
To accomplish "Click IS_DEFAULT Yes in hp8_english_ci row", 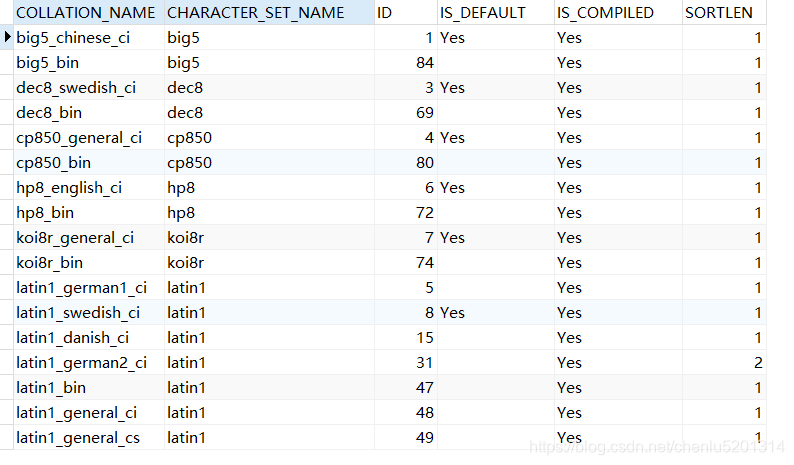I will pos(496,187).
